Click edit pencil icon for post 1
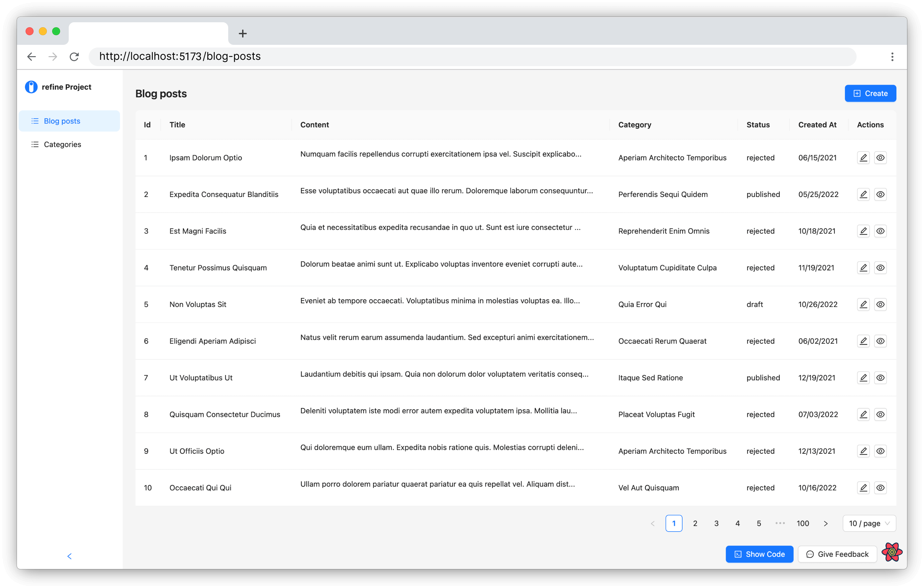924x586 pixels. (x=863, y=158)
